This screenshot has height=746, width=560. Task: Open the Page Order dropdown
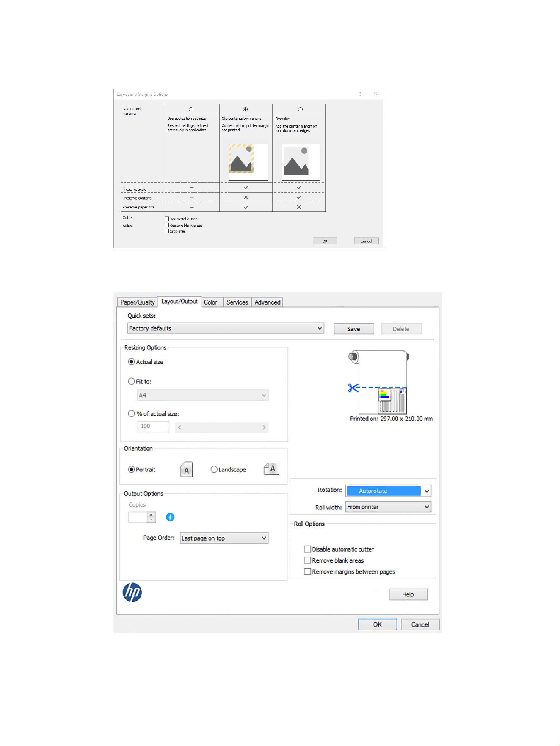224,538
